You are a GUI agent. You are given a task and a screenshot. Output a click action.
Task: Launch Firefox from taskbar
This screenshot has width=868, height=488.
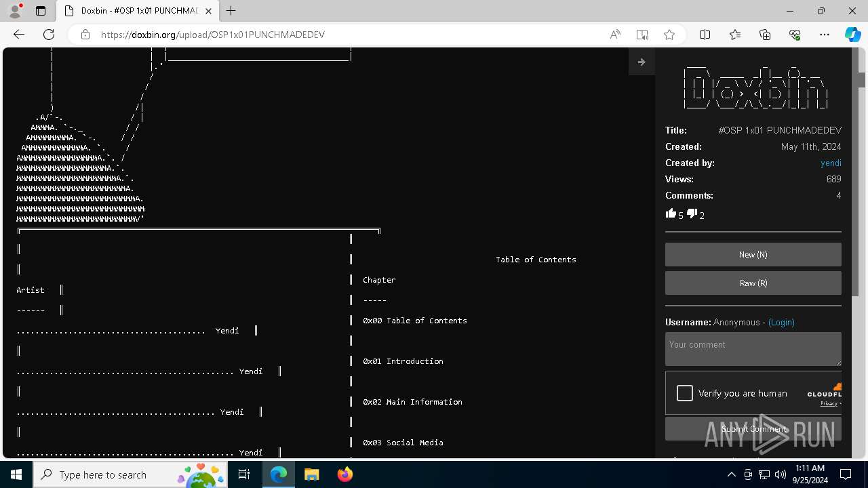(x=344, y=474)
